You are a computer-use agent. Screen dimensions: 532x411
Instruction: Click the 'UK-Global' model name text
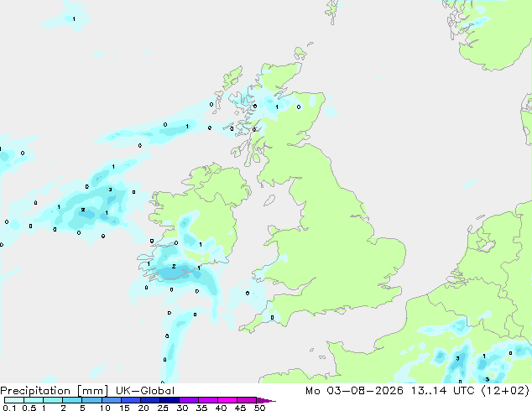pyautogui.click(x=145, y=391)
